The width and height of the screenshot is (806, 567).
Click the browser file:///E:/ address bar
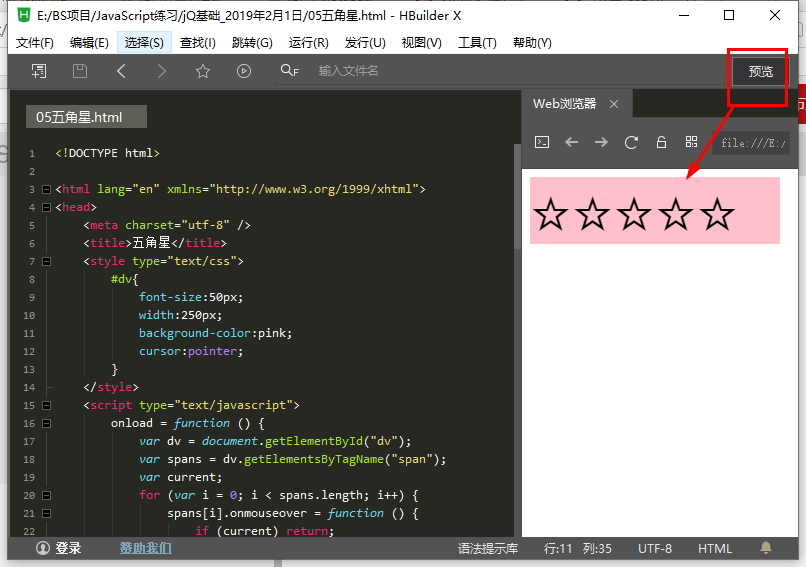click(753, 143)
